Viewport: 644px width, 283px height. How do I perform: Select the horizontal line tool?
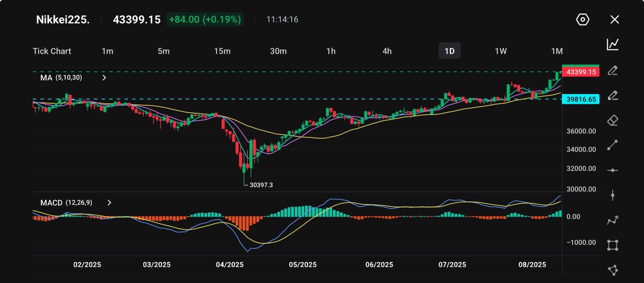(x=612, y=170)
